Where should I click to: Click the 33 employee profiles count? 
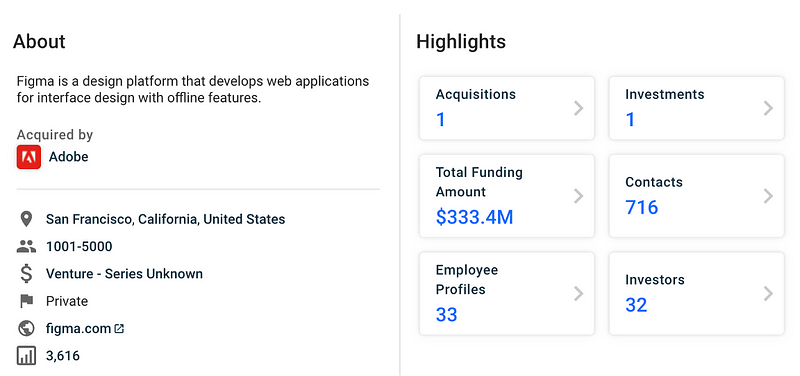tap(446, 315)
